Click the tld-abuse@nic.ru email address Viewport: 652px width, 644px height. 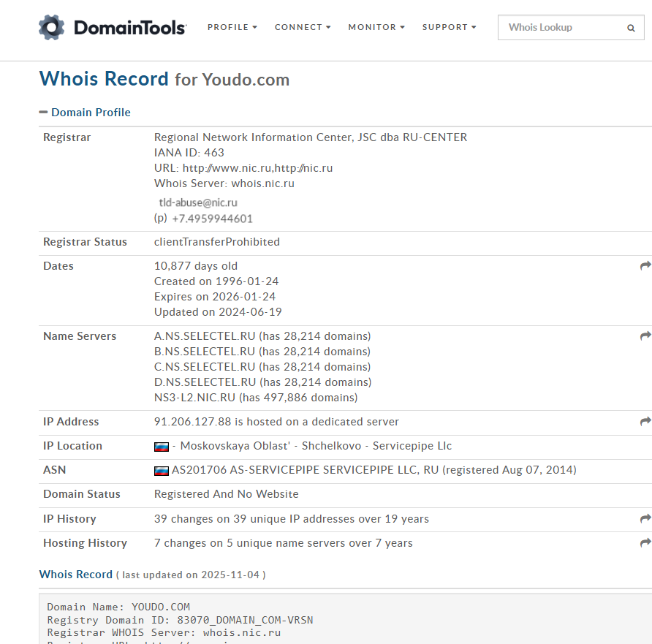(x=198, y=202)
